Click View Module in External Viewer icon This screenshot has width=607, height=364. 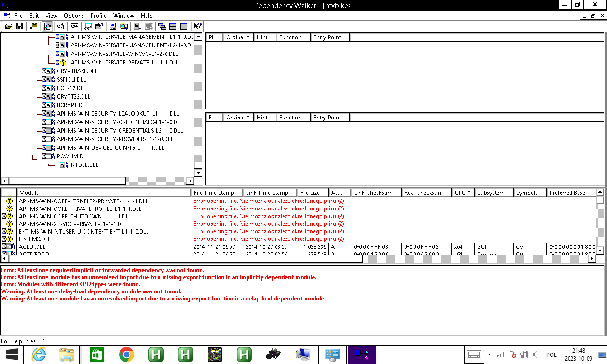pyautogui.click(x=88, y=26)
